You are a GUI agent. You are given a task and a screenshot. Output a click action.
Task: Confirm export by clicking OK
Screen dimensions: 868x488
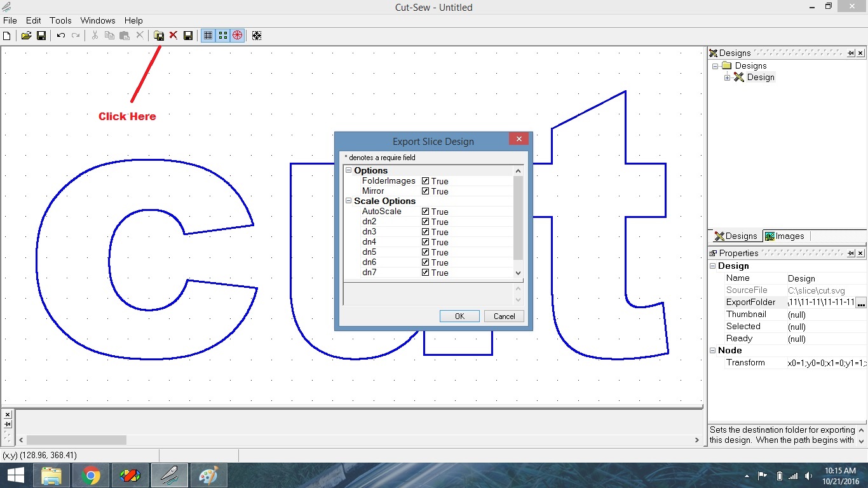(x=459, y=316)
